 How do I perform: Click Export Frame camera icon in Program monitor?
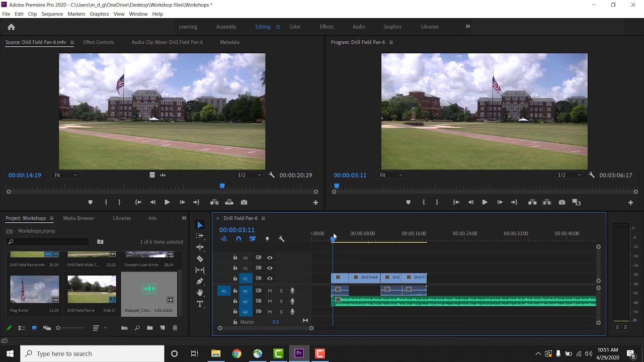pyautogui.click(x=562, y=202)
